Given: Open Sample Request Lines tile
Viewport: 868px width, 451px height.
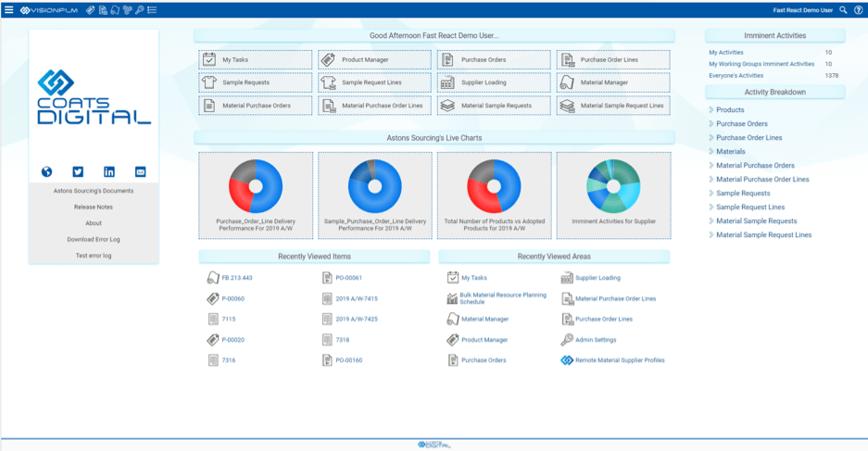Looking at the screenshot, I should click(x=375, y=82).
